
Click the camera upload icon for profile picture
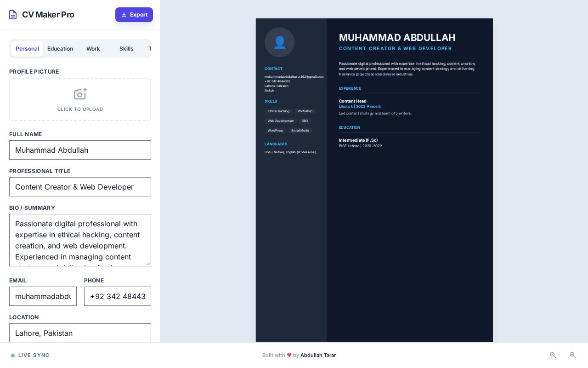click(80, 94)
